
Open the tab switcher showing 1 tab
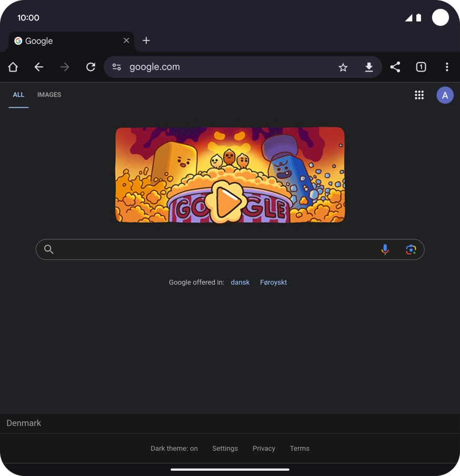click(x=421, y=67)
